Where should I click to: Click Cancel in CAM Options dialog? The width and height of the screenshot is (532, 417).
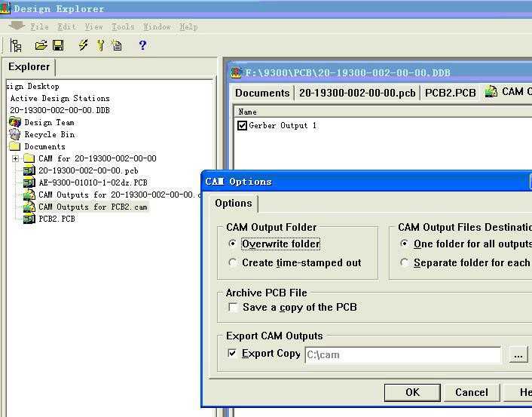(472, 393)
